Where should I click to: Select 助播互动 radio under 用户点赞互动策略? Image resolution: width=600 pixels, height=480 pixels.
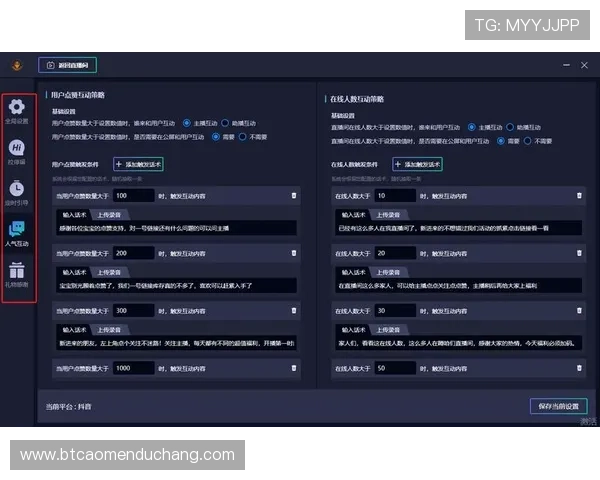[x=225, y=123]
